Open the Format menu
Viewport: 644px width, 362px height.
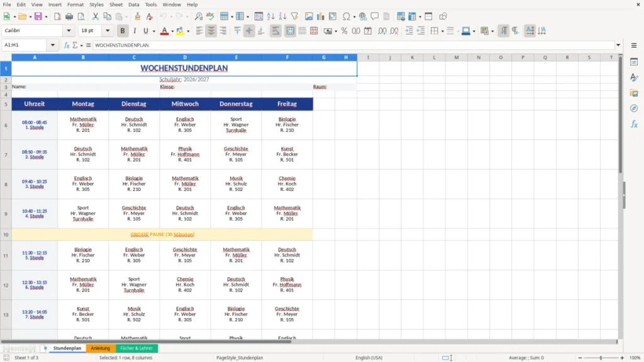coord(75,4)
